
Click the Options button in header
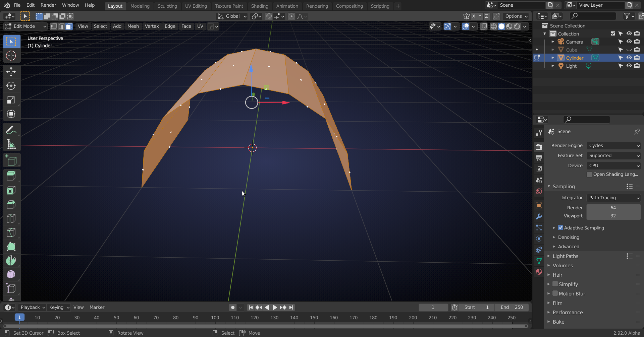516,16
